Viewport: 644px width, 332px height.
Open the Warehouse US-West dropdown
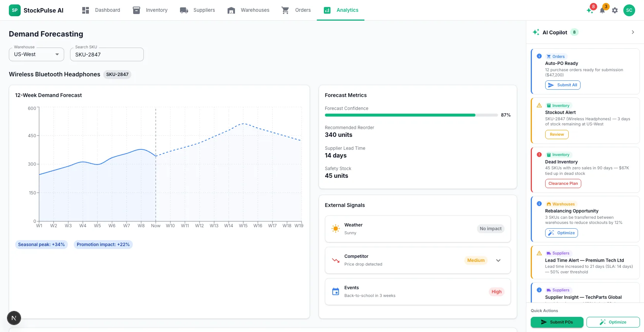point(37,54)
